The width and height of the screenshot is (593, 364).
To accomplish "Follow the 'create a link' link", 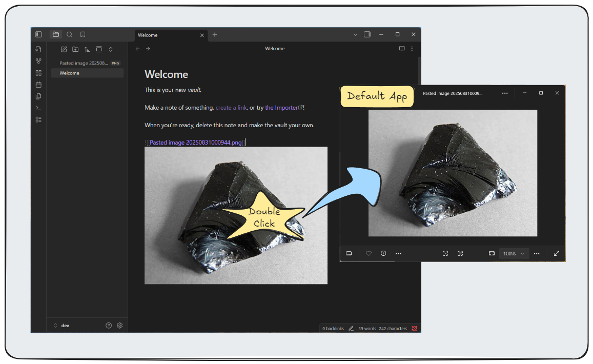I will (231, 108).
